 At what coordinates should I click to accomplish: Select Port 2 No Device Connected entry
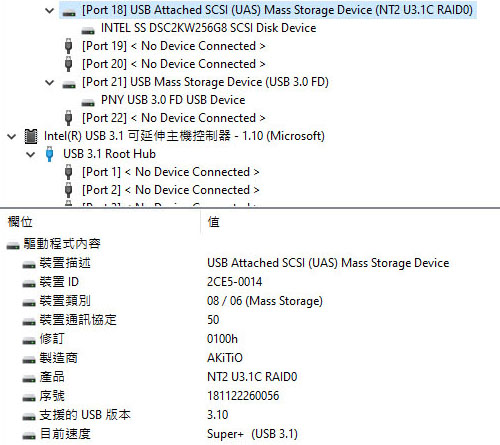tap(171, 190)
